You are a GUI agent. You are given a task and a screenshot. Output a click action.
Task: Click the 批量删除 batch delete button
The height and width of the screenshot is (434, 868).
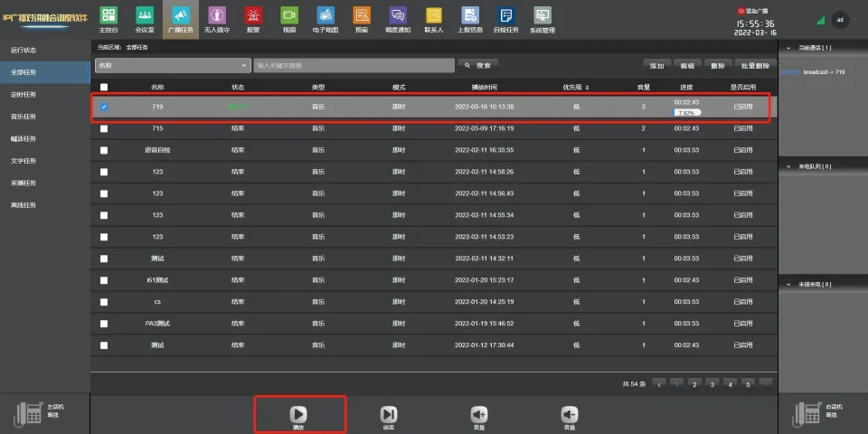click(x=755, y=65)
